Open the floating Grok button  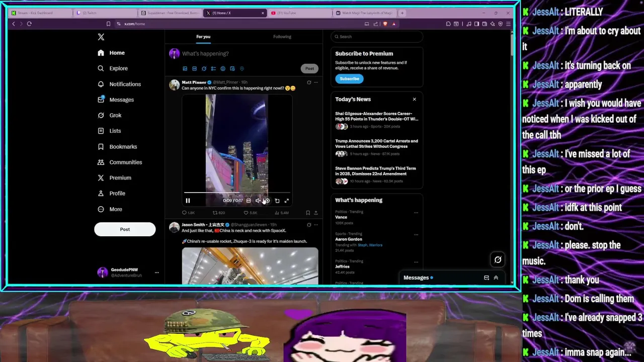pyautogui.click(x=498, y=259)
